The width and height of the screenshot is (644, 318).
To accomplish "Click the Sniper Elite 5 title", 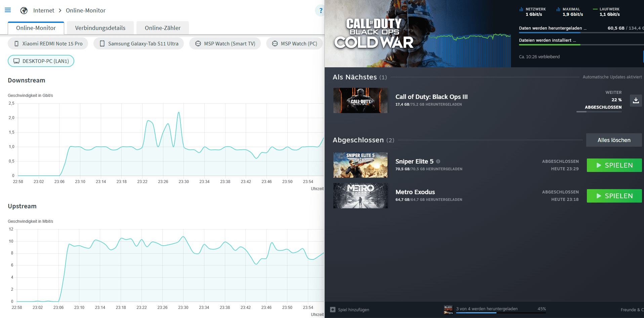I will coord(414,162).
